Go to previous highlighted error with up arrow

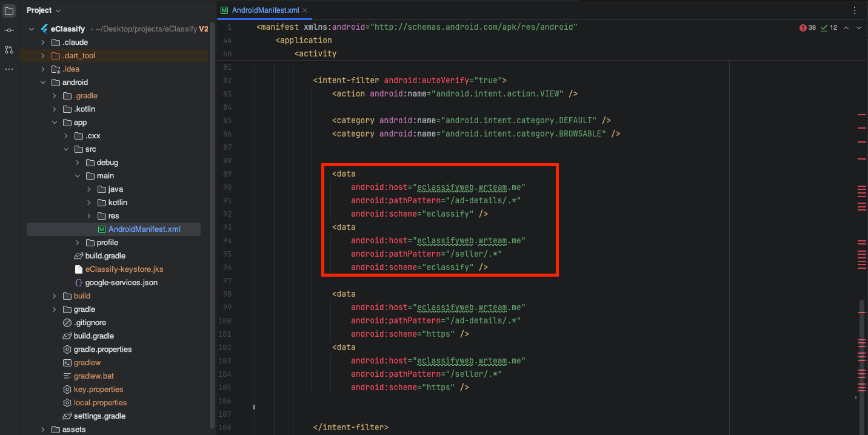846,27
